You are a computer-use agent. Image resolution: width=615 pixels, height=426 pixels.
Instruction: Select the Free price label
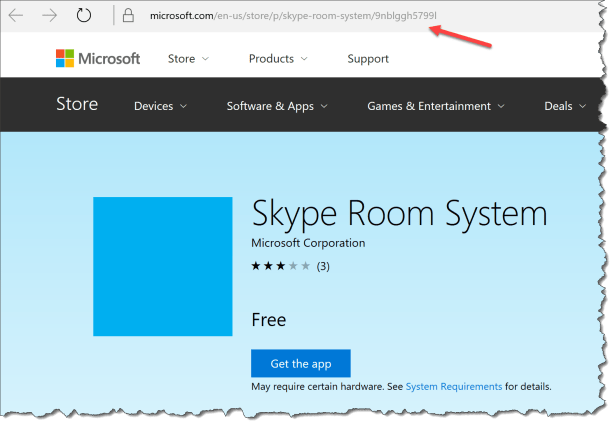click(x=269, y=320)
